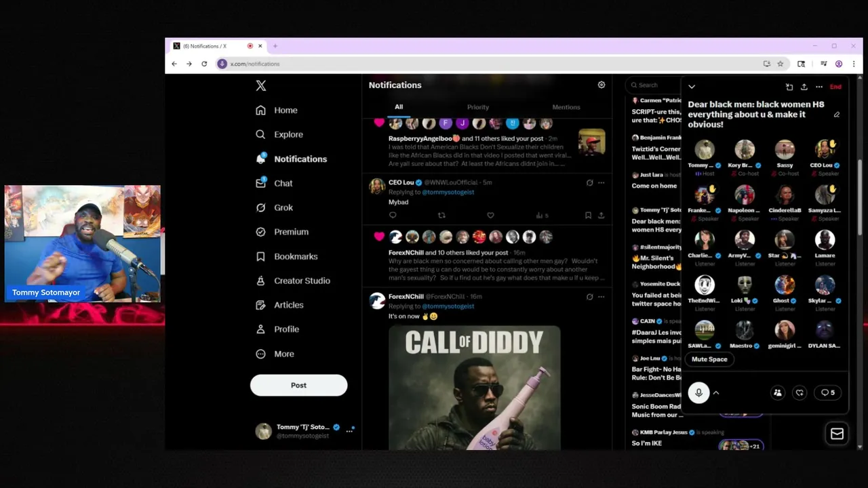This screenshot has height=488, width=868.
Task: Select the Notifications sidebar item
Action: pos(291,159)
